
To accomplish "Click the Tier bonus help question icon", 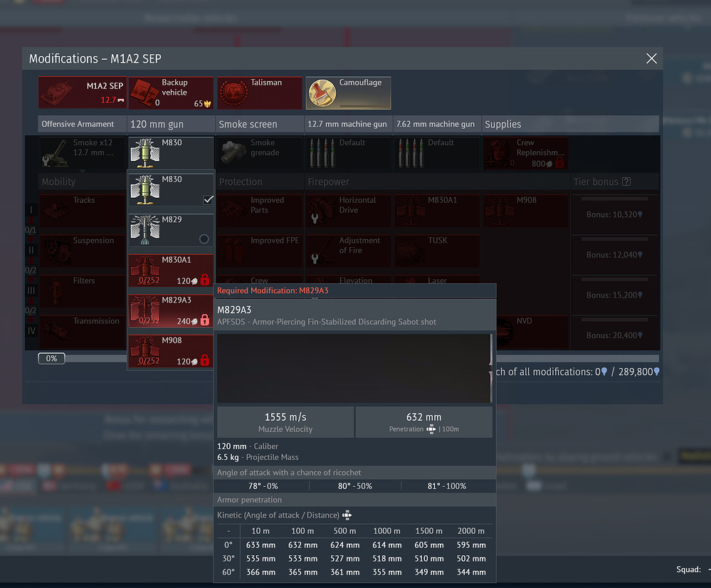I will tap(626, 182).
